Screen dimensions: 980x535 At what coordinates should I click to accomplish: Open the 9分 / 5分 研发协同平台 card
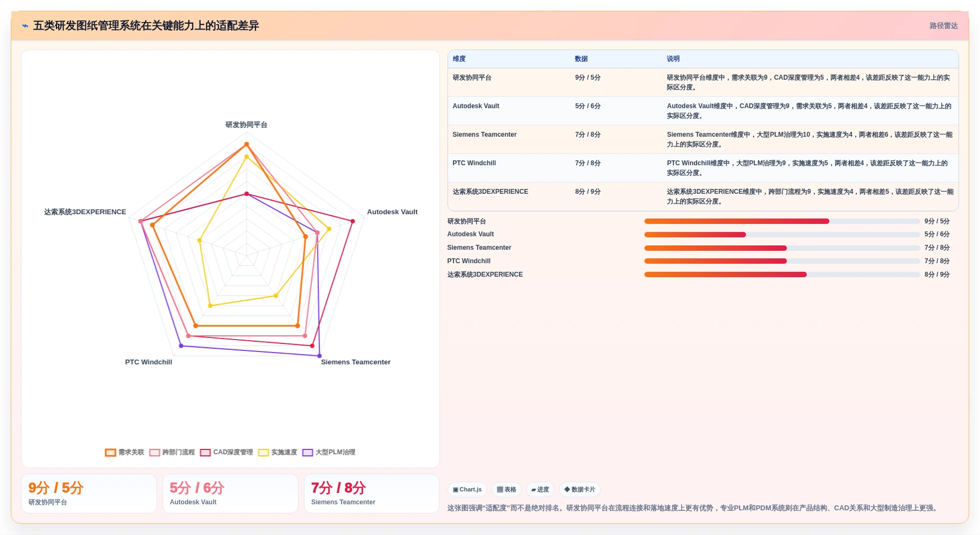coord(89,494)
